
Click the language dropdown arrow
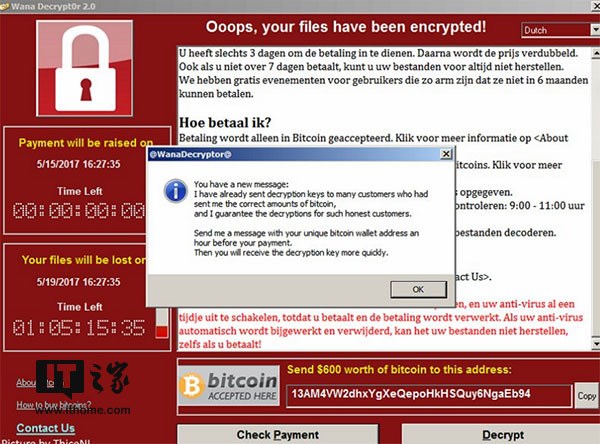[x=595, y=30]
